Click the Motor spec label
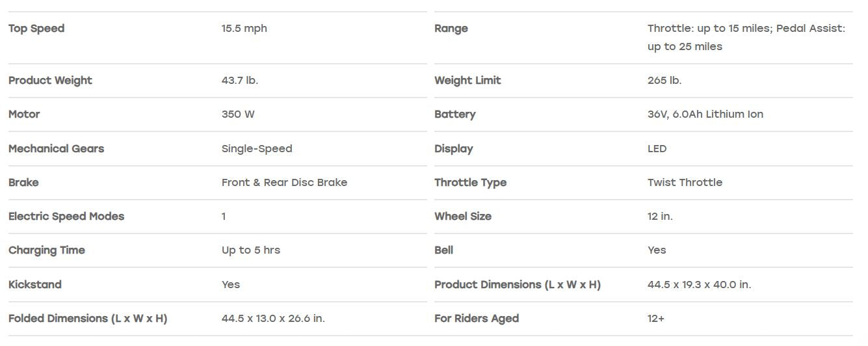 click(x=24, y=114)
